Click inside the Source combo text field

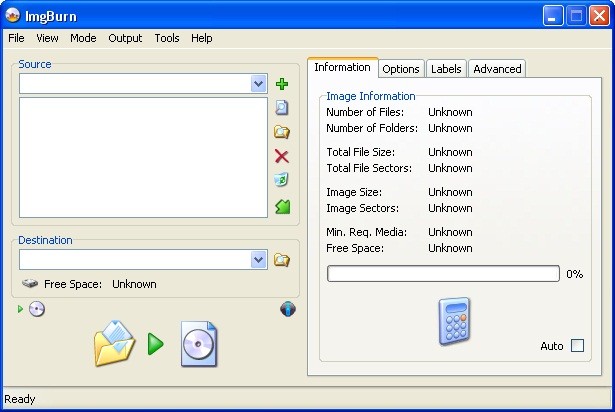coord(135,84)
